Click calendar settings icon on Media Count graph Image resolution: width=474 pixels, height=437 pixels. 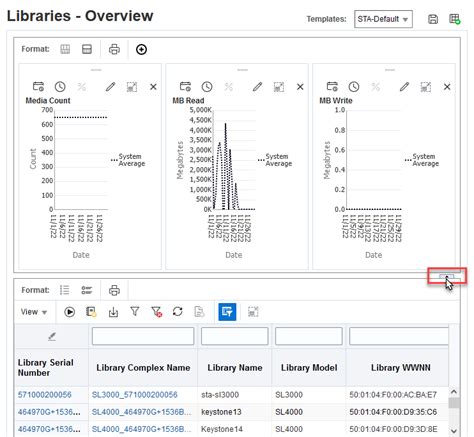pyautogui.click(x=38, y=86)
